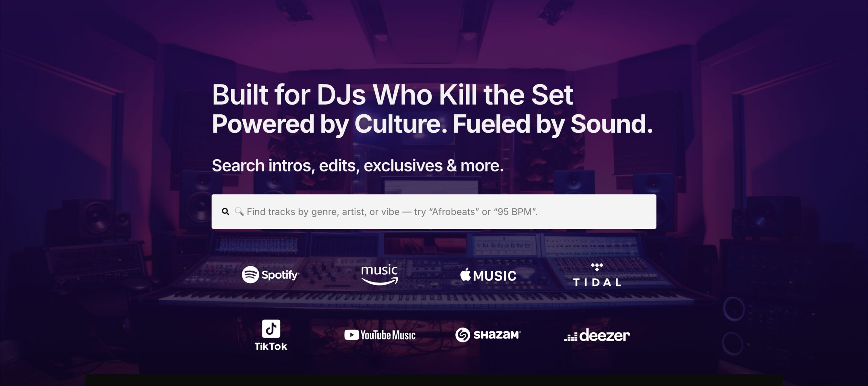Click the Shazam swirl icon
868x386 pixels.
[x=462, y=335]
